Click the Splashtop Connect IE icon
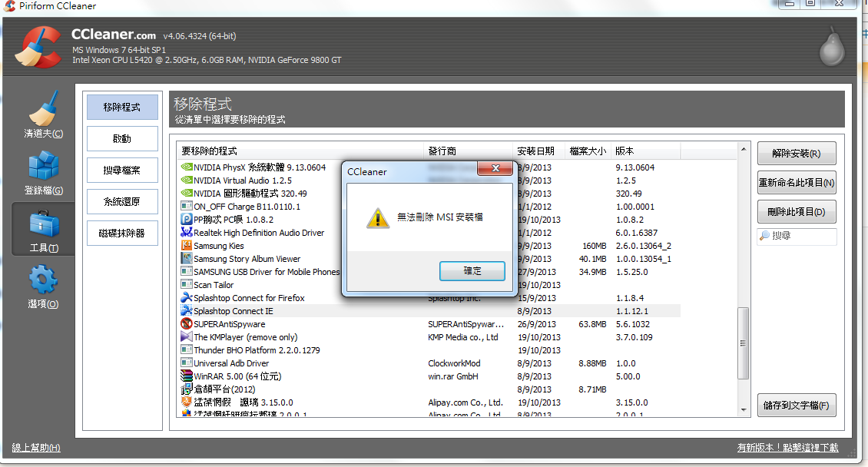 coord(187,311)
